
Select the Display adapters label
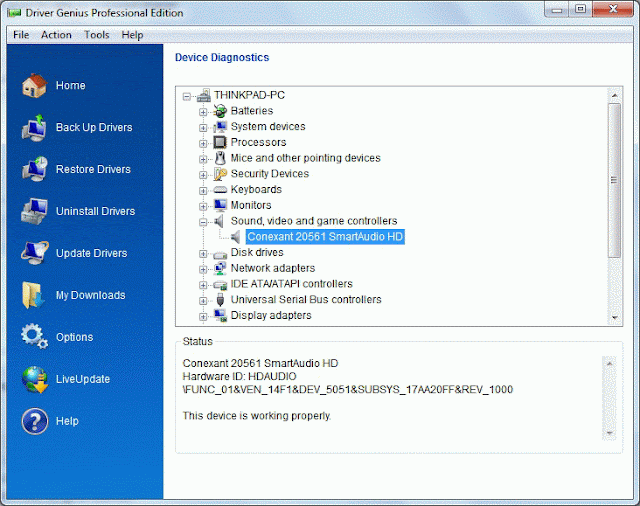click(271, 315)
